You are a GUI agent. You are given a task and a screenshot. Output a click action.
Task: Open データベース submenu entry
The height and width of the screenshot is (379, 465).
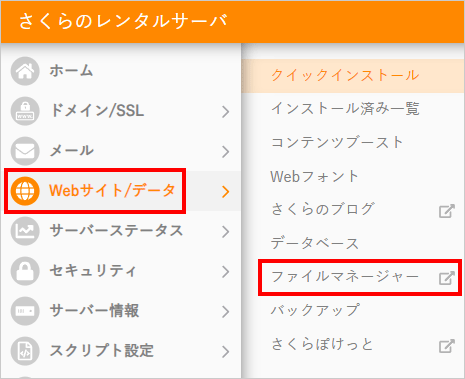point(315,243)
